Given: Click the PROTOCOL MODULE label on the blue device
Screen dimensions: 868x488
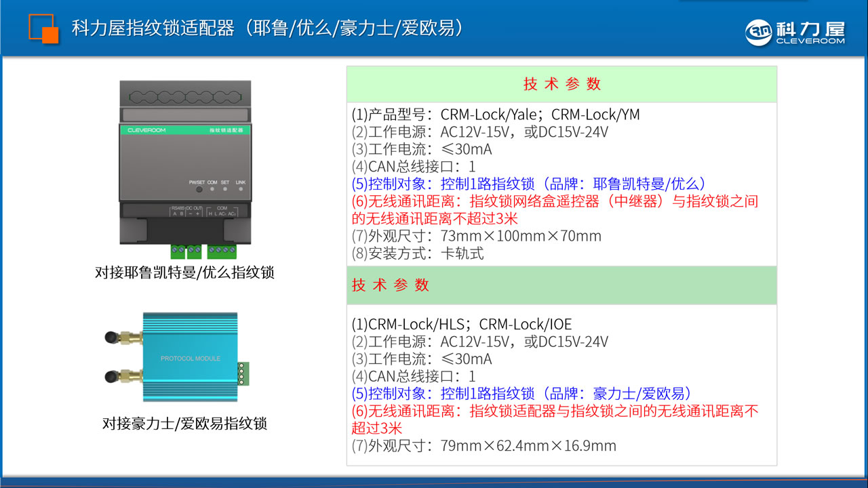Looking at the screenshot, I should tap(191, 358).
